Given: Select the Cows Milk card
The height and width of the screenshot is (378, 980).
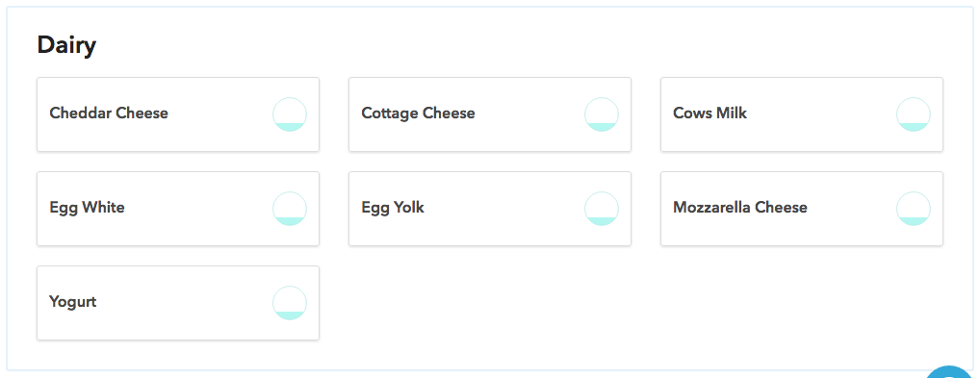Looking at the screenshot, I should 802,114.
